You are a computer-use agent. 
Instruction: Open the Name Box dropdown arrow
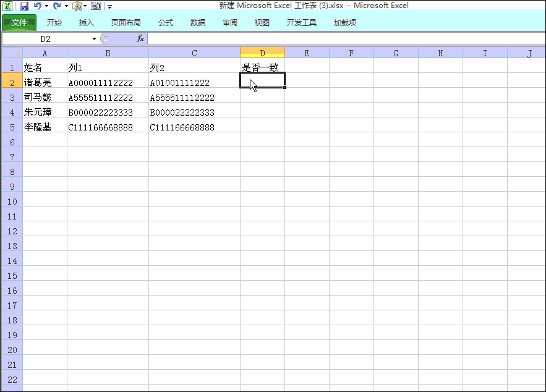93,38
